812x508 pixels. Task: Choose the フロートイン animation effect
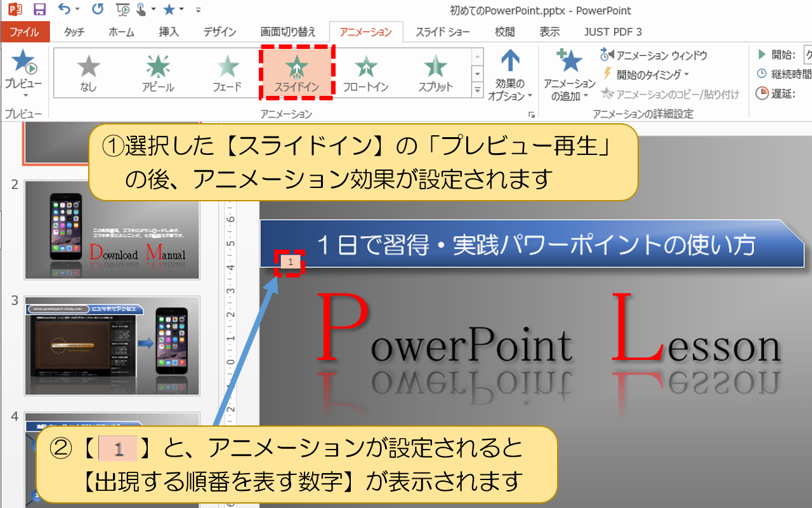pyautogui.click(x=366, y=72)
